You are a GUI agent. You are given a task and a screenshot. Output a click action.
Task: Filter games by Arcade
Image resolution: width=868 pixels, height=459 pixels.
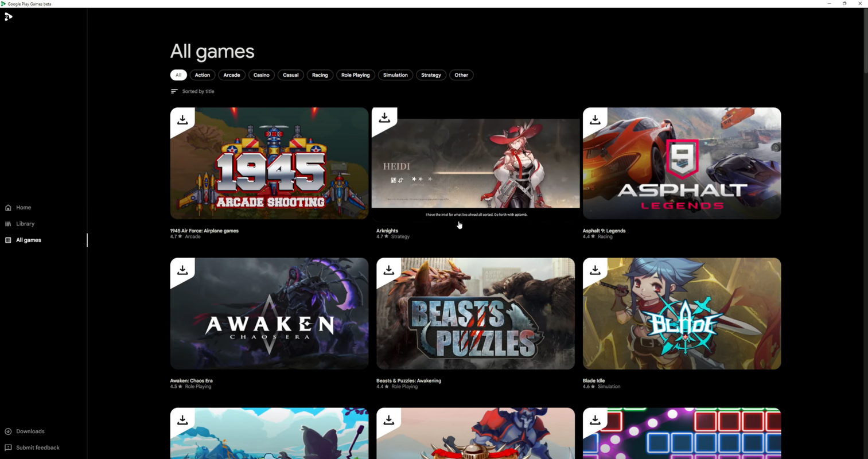click(232, 75)
